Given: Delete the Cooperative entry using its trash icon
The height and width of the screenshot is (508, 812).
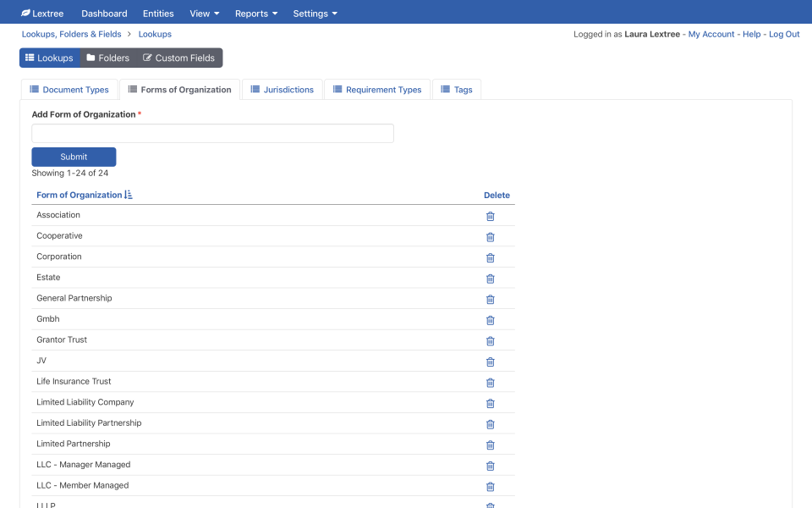Looking at the screenshot, I should [x=490, y=237].
